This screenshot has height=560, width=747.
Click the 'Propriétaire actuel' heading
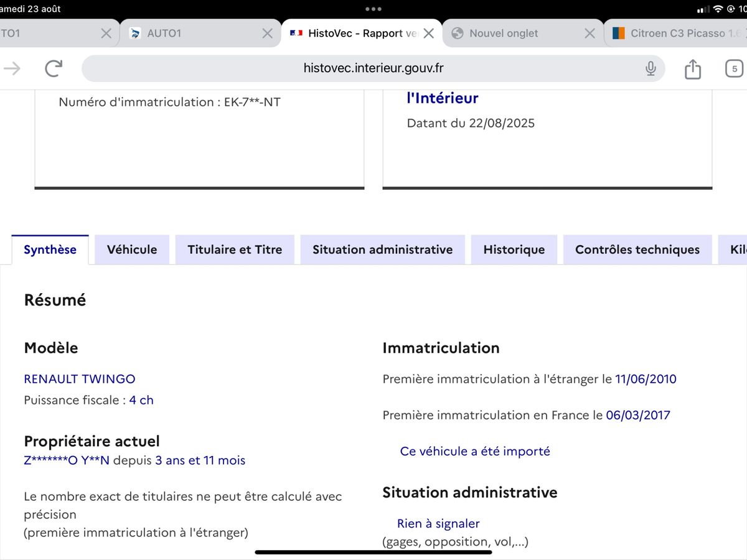[92, 441]
